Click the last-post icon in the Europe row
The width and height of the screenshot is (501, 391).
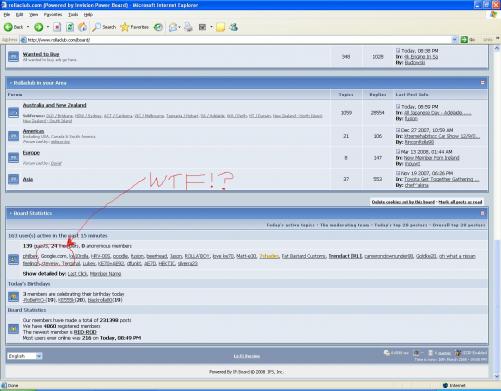(x=398, y=151)
